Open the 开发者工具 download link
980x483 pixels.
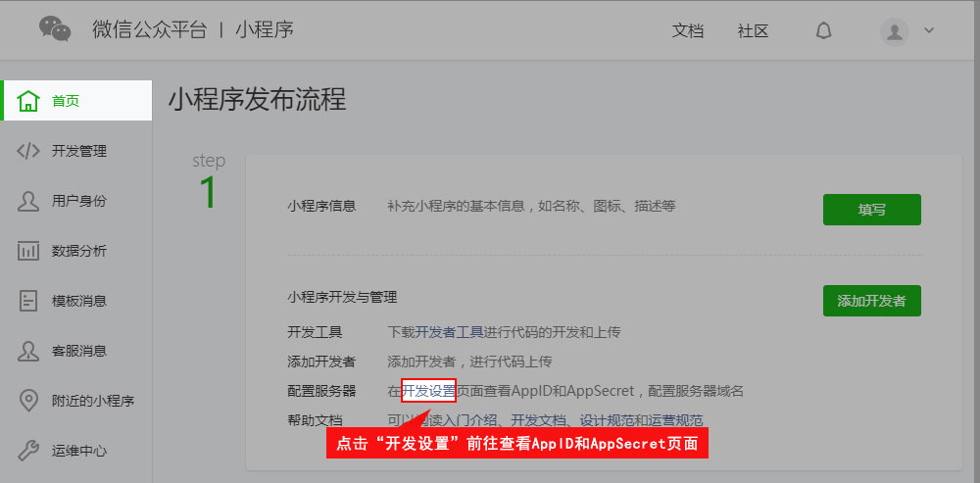point(450,332)
